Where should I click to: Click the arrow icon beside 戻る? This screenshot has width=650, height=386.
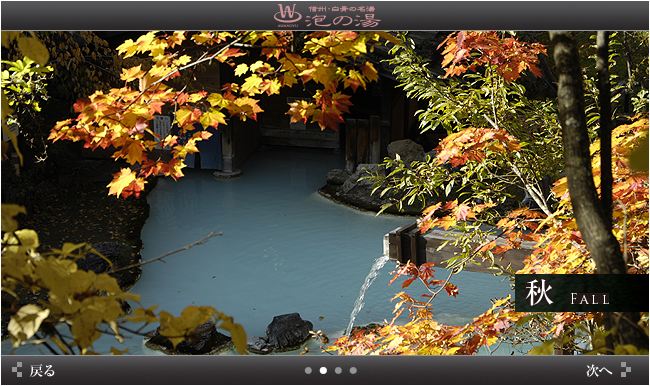(x=17, y=369)
